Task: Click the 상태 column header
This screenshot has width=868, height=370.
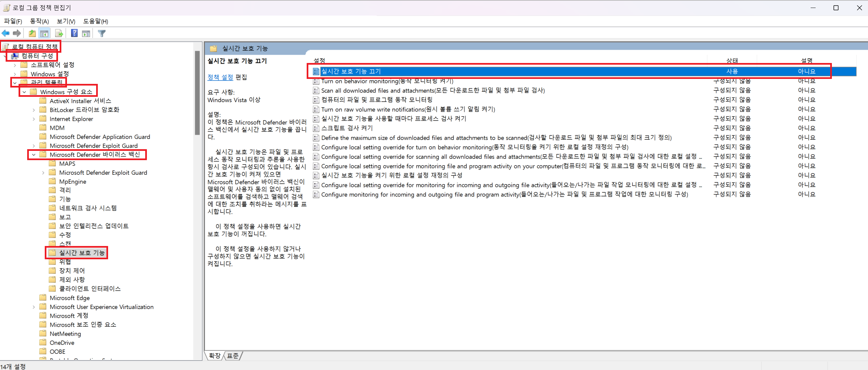Action: [731, 61]
